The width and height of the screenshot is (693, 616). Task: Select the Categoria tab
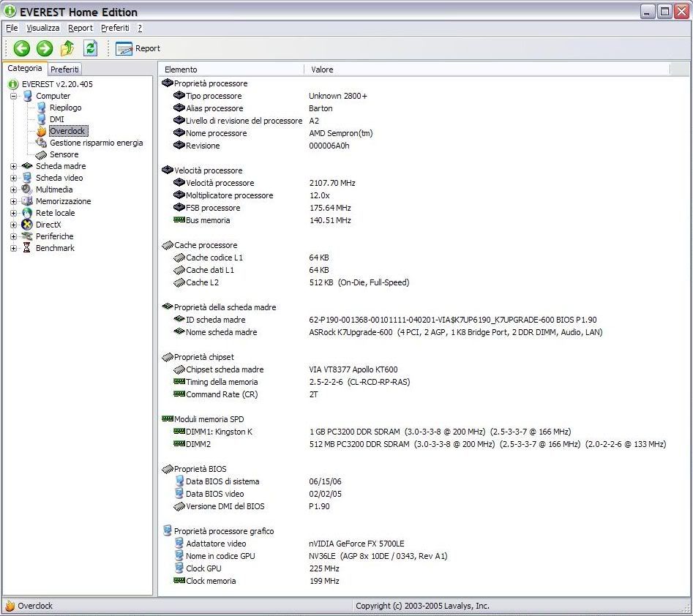pyautogui.click(x=25, y=69)
